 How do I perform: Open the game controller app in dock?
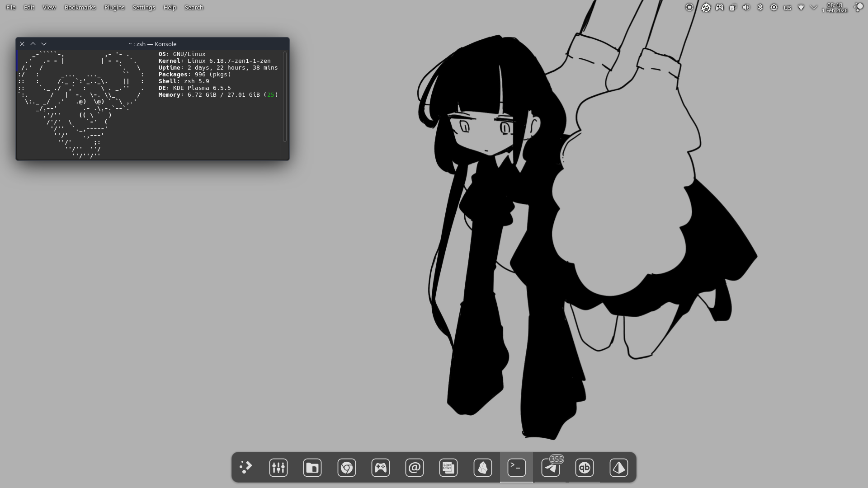tap(381, 467)
